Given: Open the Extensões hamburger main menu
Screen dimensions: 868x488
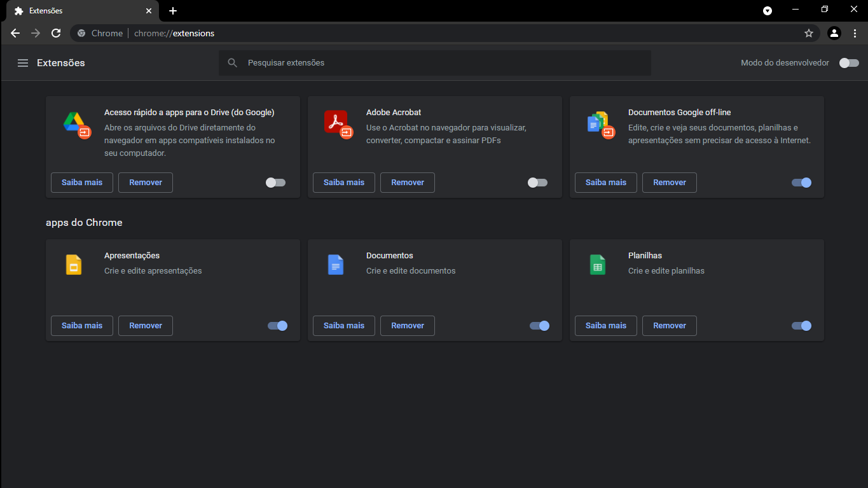Looking at the screenshot, I should pyautogui.click(x=23, y=63).
